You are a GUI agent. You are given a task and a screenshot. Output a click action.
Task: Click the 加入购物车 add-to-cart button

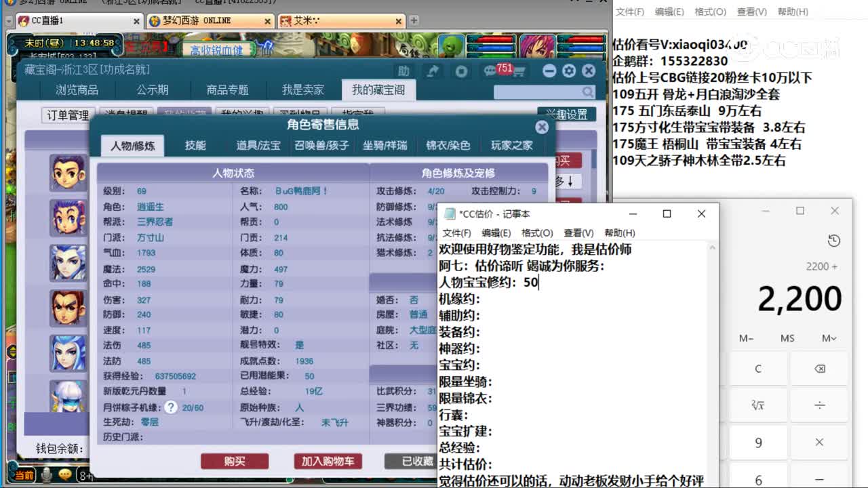pyautogui.click(x=328, y=460)
